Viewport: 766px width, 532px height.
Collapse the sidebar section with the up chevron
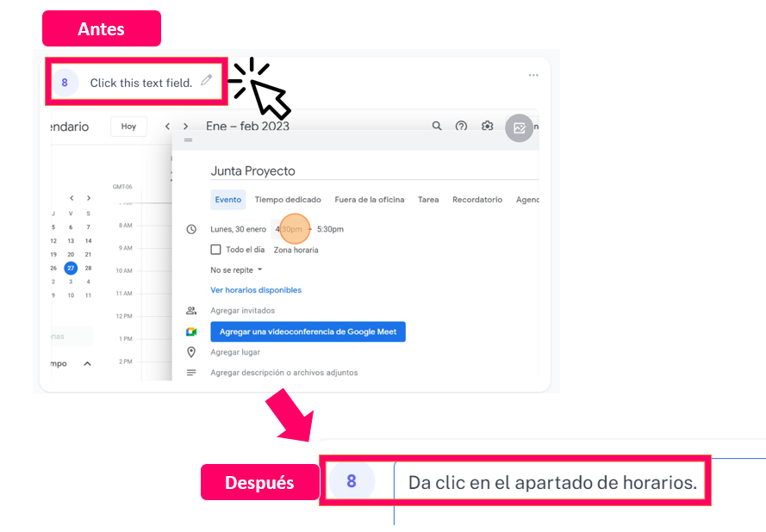pyautogui.click(x=87, y=364)
